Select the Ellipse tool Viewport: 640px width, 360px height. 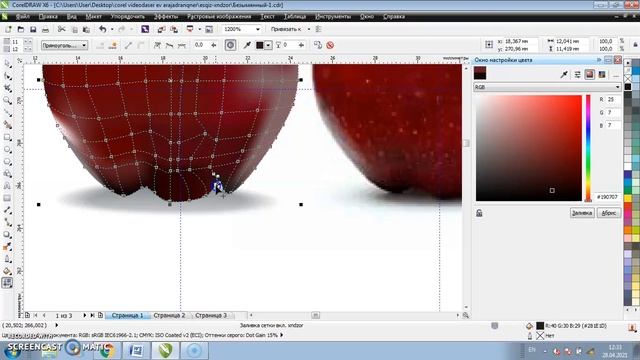[x=7, y=150]
